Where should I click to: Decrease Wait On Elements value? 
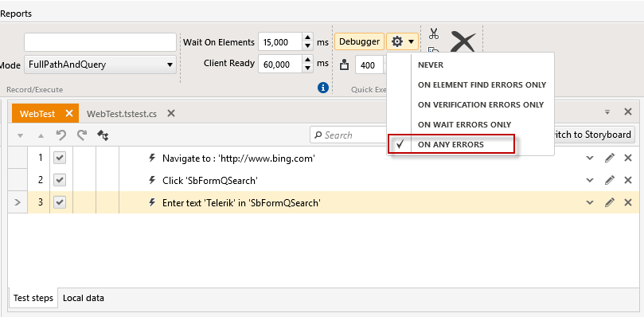307,46
